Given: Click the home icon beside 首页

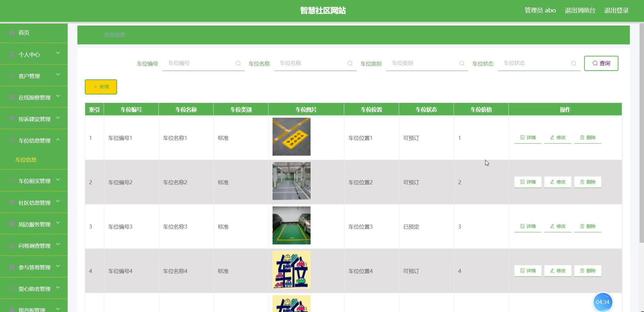Looking at the screenshot, I should pos(12,33).
